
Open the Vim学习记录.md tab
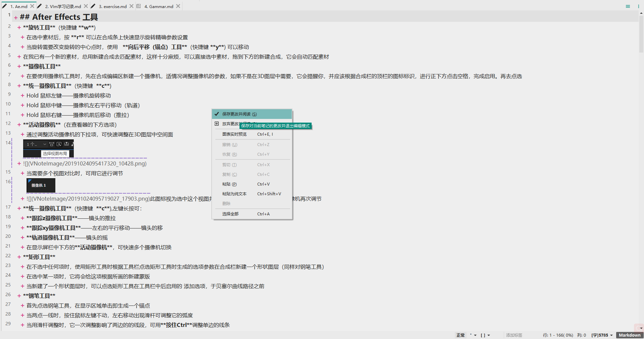coord(63,6)
